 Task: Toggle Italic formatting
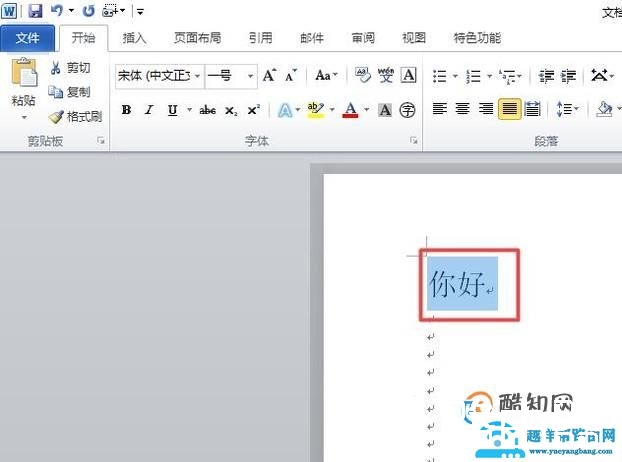pyautogui.click(x=149, y=110)
